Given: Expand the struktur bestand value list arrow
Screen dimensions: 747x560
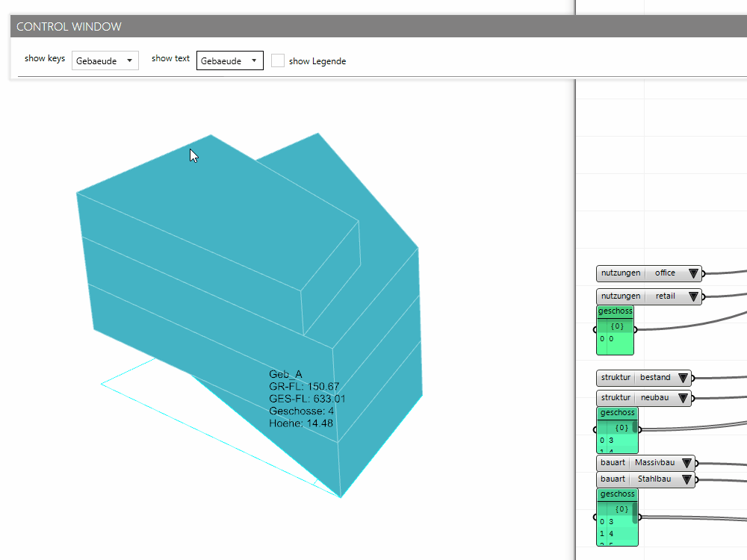Looking at the screenshot, I should pyautogui.click(x=683, y=378).
